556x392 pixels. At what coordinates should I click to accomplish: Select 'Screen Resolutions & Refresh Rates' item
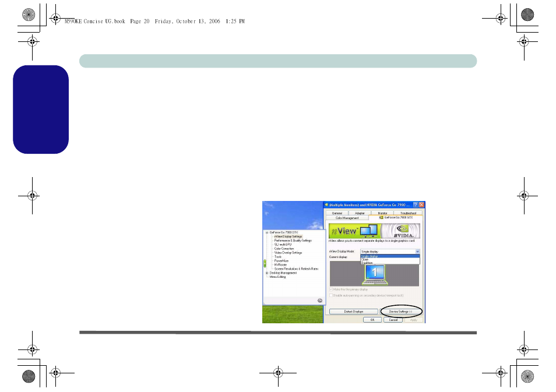tap(296, 269)
